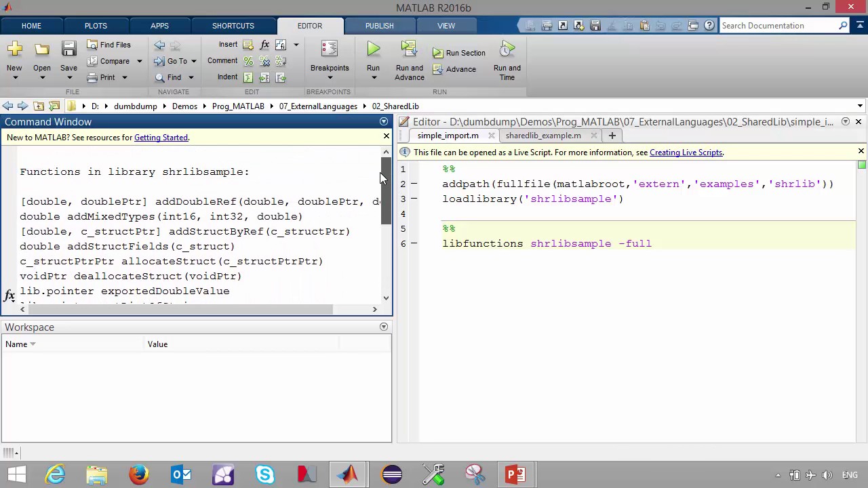Dismiss the Live Script notification banner
The image size is (868, 488).
[861, 152]
